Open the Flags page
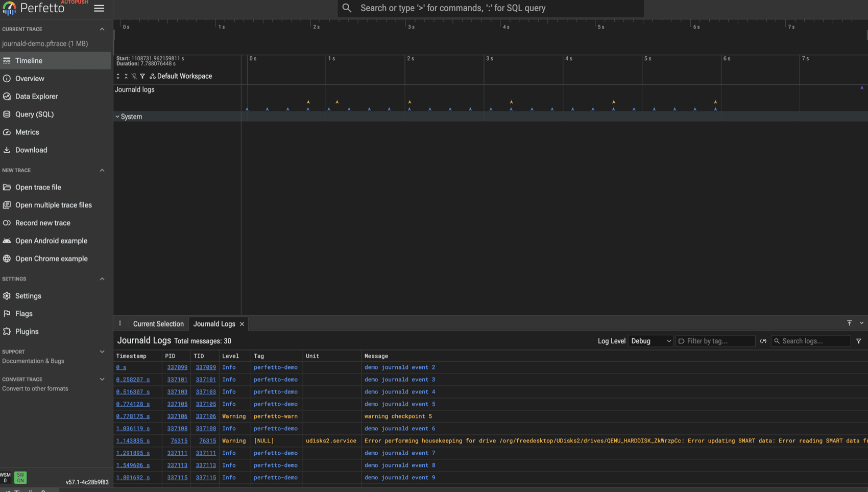The image size is (868, 492). coord(55,314)
